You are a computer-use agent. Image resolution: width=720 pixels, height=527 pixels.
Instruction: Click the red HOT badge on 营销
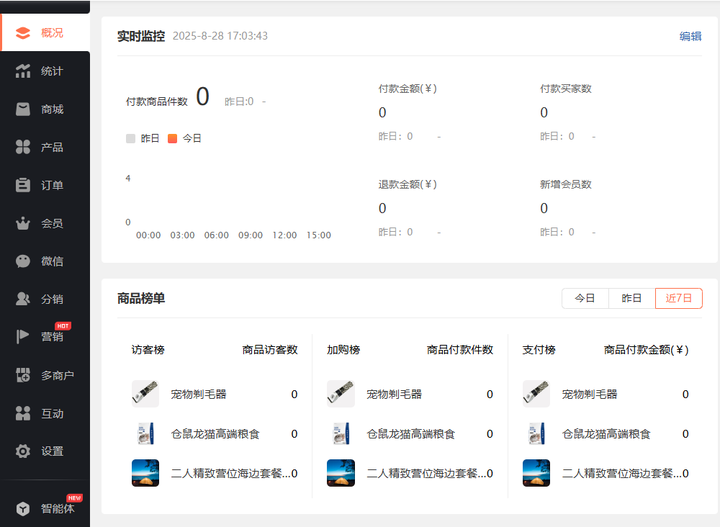point(63,326)
